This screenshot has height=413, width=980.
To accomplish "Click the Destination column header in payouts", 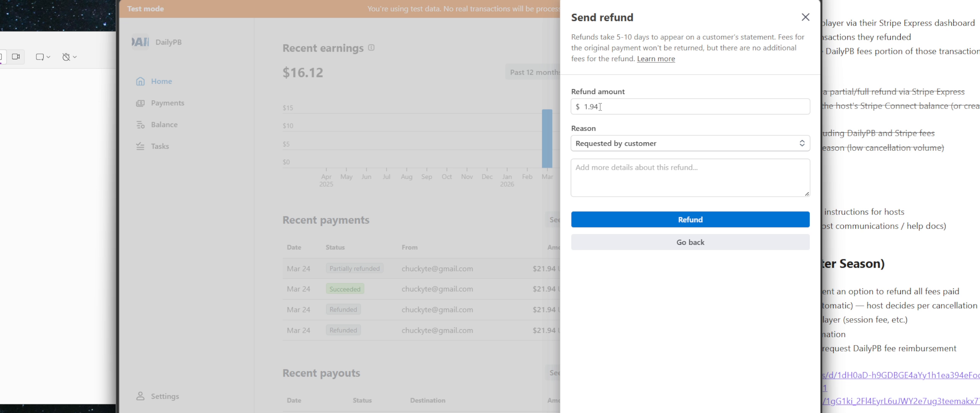I will click(428, 400).
